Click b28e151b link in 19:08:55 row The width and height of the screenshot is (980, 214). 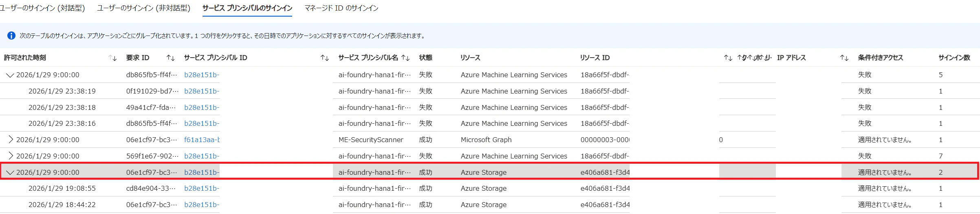tap(202, 188)
